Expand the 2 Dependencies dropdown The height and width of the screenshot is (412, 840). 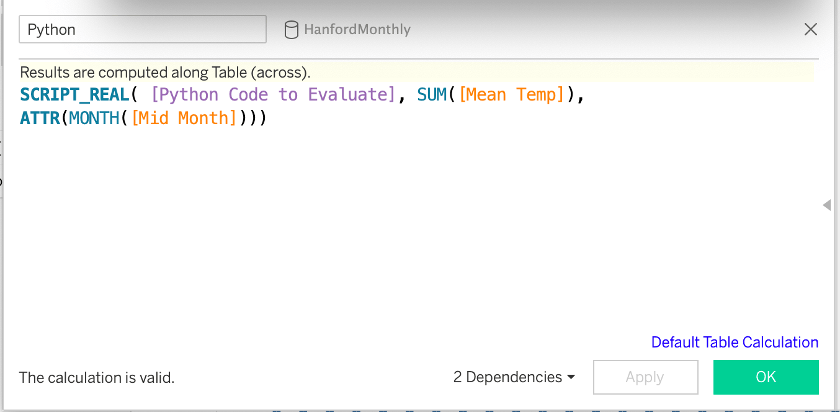point(514,377)
